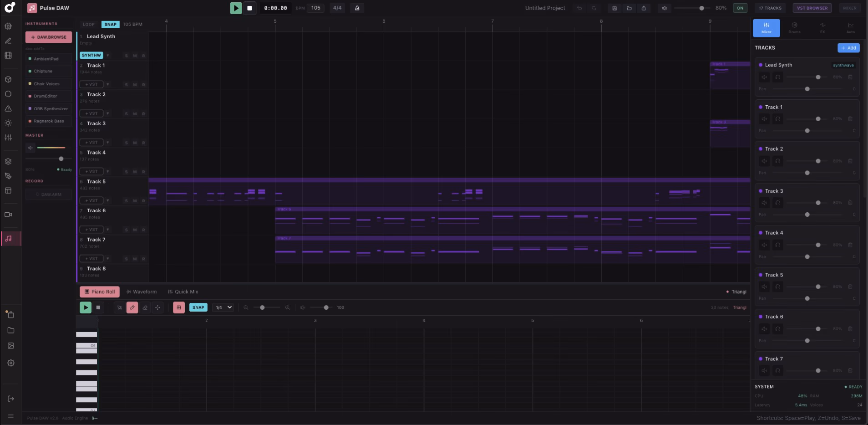Click the master section speaker icon

[x=30, y=148]
